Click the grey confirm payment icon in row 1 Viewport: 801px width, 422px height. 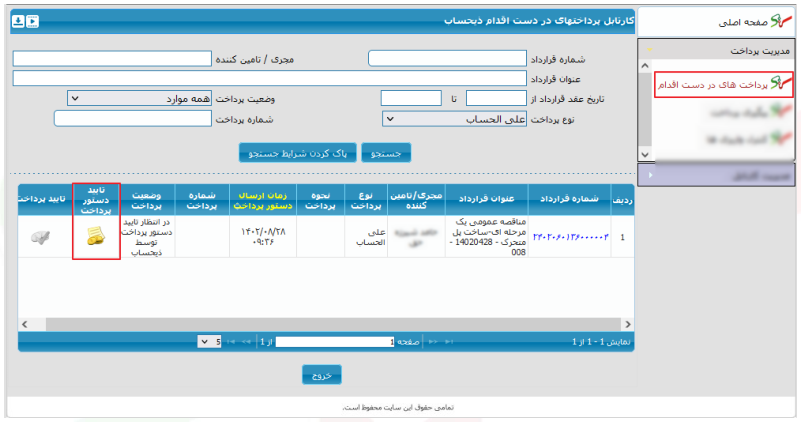point(40,237)
